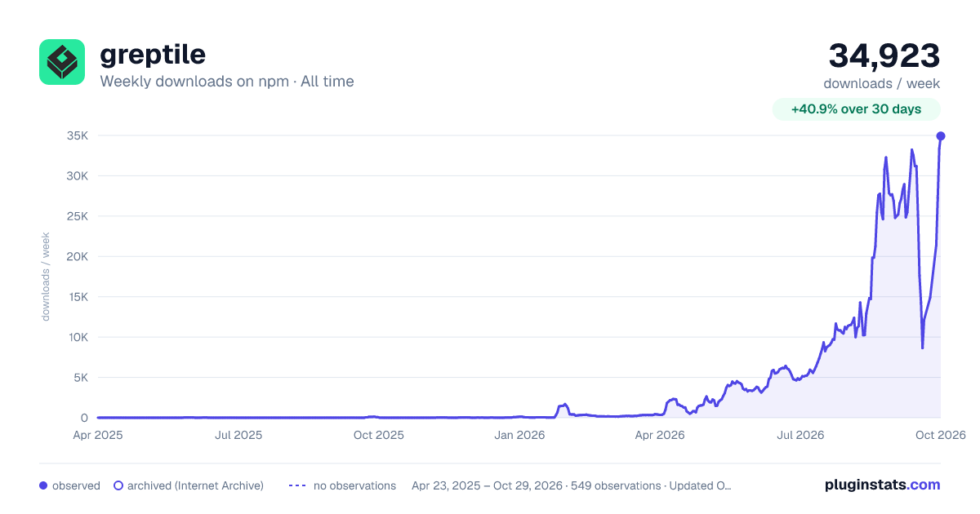Screen dimensions: 980x514
Task: Click the greptile package title
Action: tap(153, 54)
